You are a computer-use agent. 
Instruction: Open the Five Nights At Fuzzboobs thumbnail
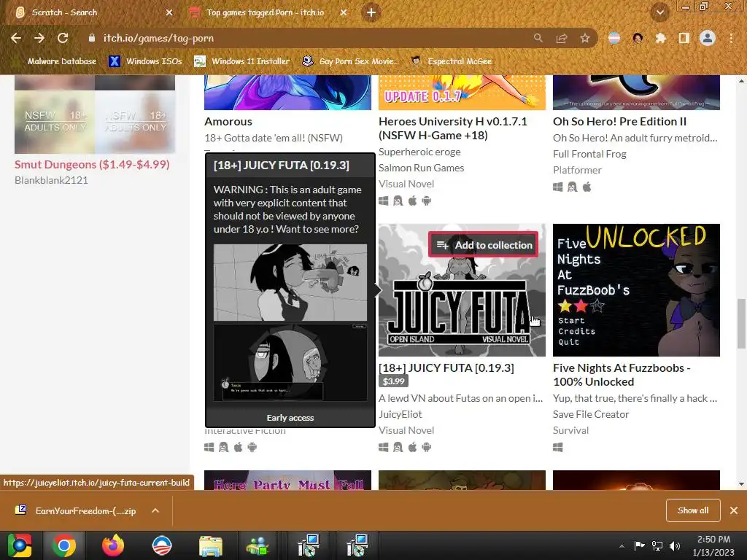coord(636,290)
